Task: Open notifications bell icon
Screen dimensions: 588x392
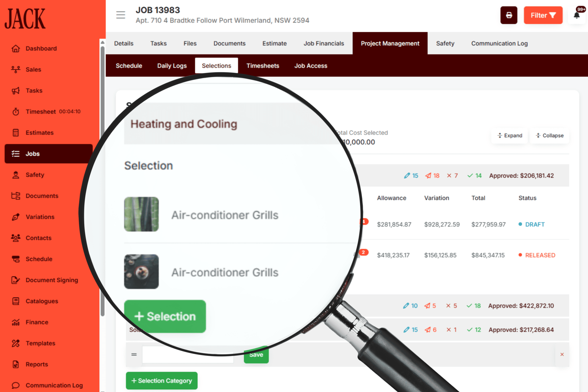Action: coord(576,15)
